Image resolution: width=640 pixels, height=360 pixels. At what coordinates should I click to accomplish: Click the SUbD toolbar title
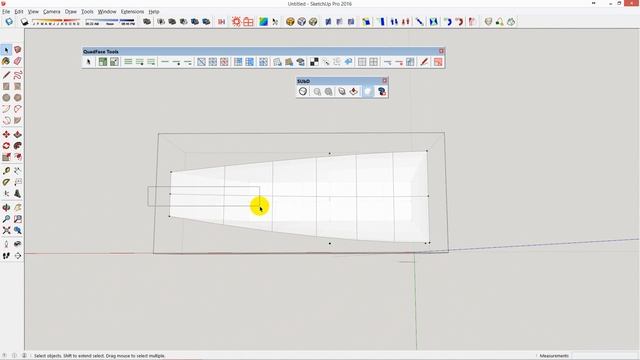click(303, 81)
